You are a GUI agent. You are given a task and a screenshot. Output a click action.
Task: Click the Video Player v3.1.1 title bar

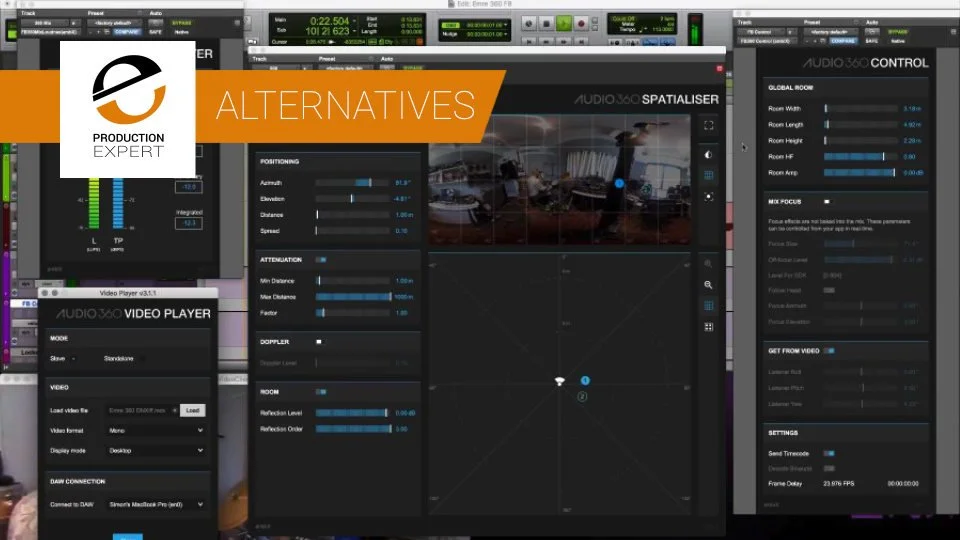[x=128, y=293]
